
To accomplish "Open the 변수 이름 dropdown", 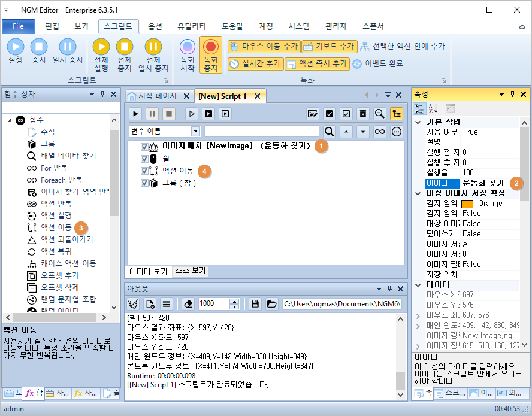I will (x=195, y=132).
